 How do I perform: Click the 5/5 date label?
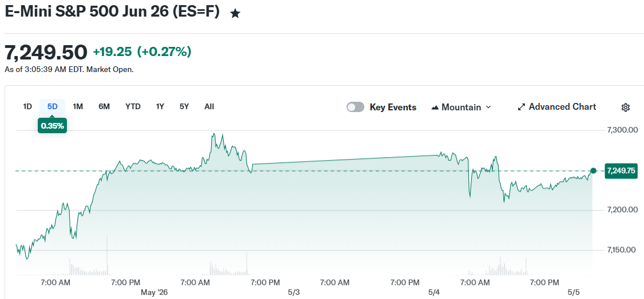574,293
